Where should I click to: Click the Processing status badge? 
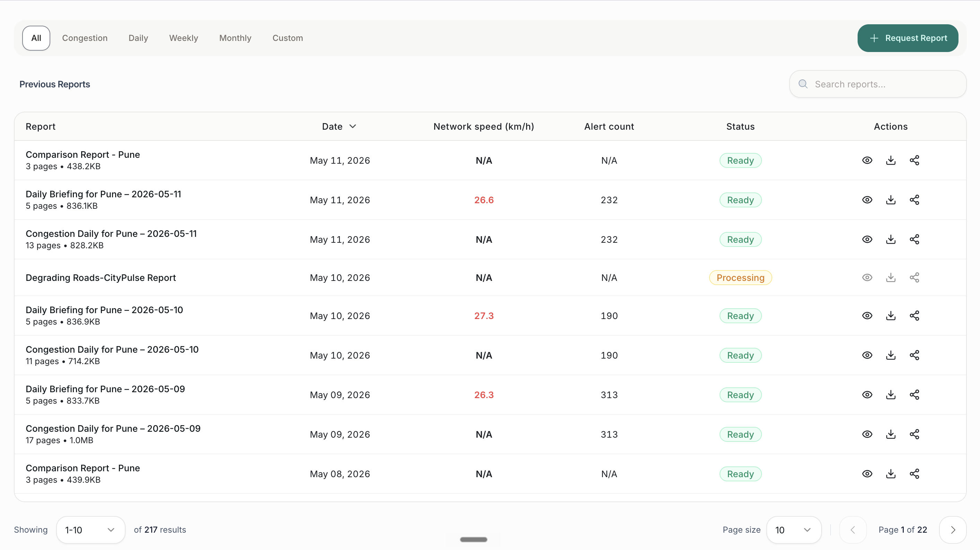740,277
